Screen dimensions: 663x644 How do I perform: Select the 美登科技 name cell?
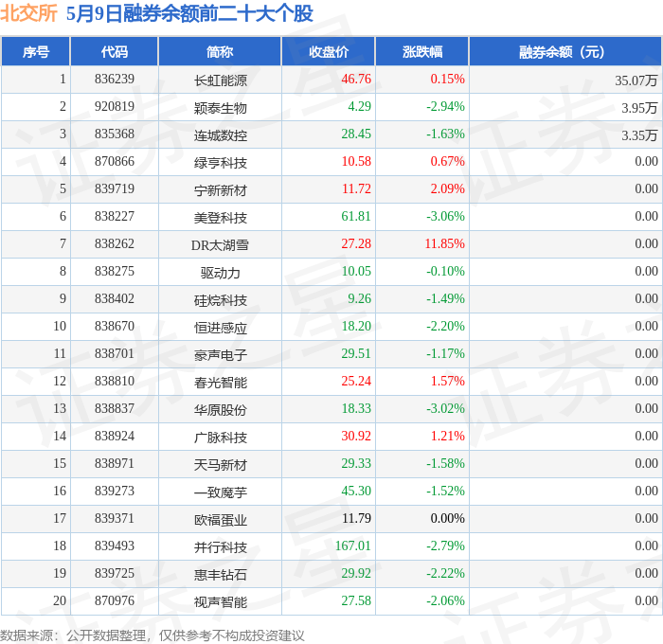[221, 218]
